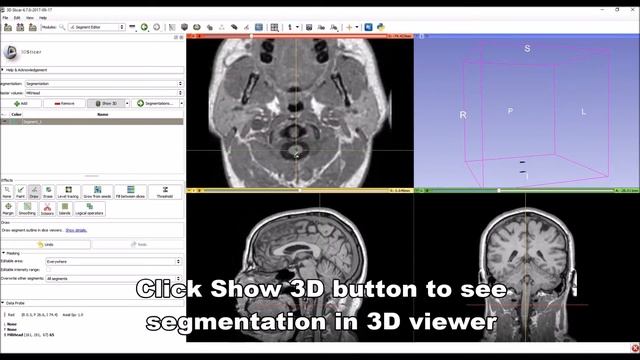Open the Editable area dropdown
This screenshot has width=640, height=360.
113,261
